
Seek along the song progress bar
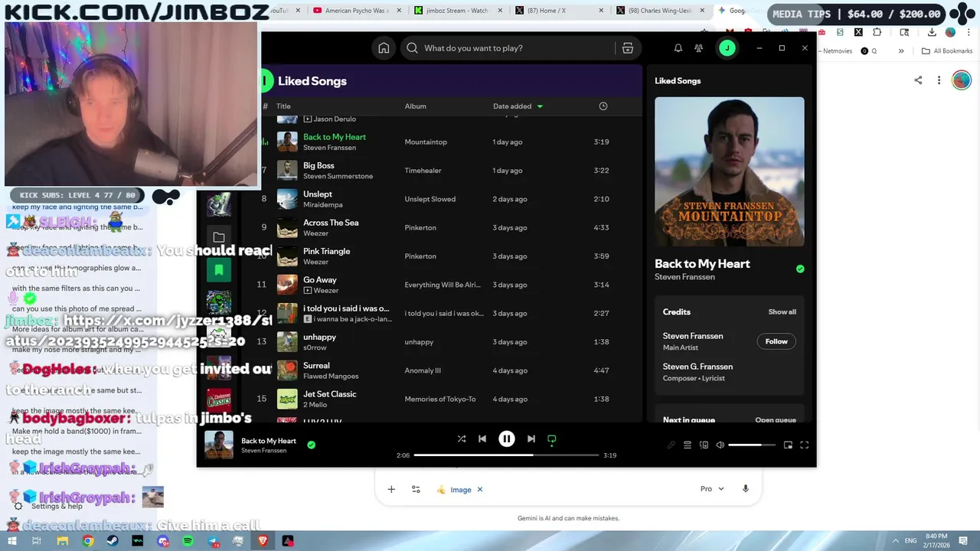(x=506, y=455)
